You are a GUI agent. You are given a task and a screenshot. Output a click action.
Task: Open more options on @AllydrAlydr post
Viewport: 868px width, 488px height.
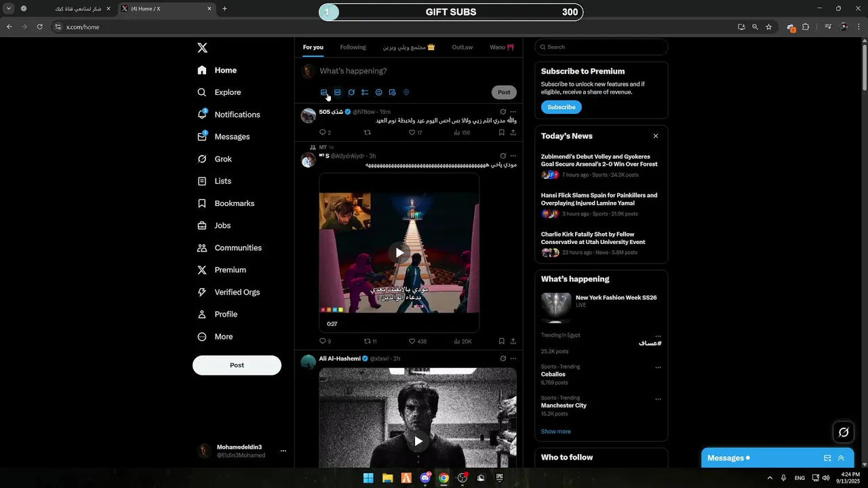coord(513,156)
